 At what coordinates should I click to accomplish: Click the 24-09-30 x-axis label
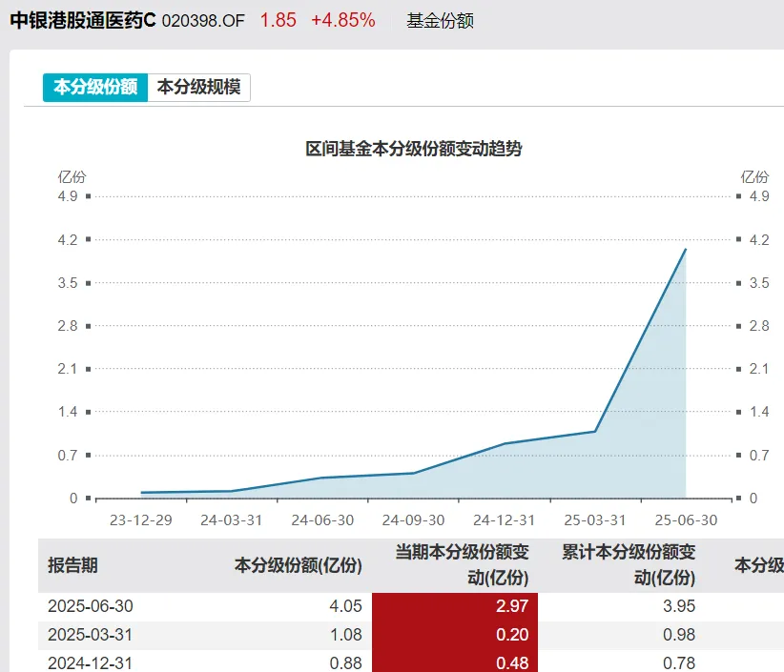point(414,520)
